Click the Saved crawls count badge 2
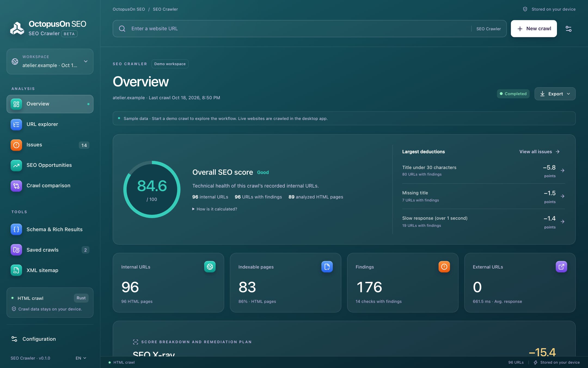 click(x=85, y=250)
